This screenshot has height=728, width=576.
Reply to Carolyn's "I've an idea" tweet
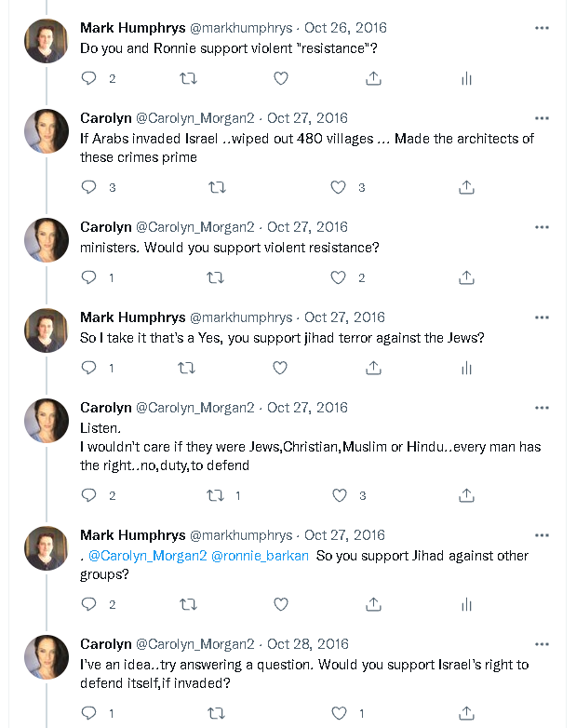(x=89, y=713)
